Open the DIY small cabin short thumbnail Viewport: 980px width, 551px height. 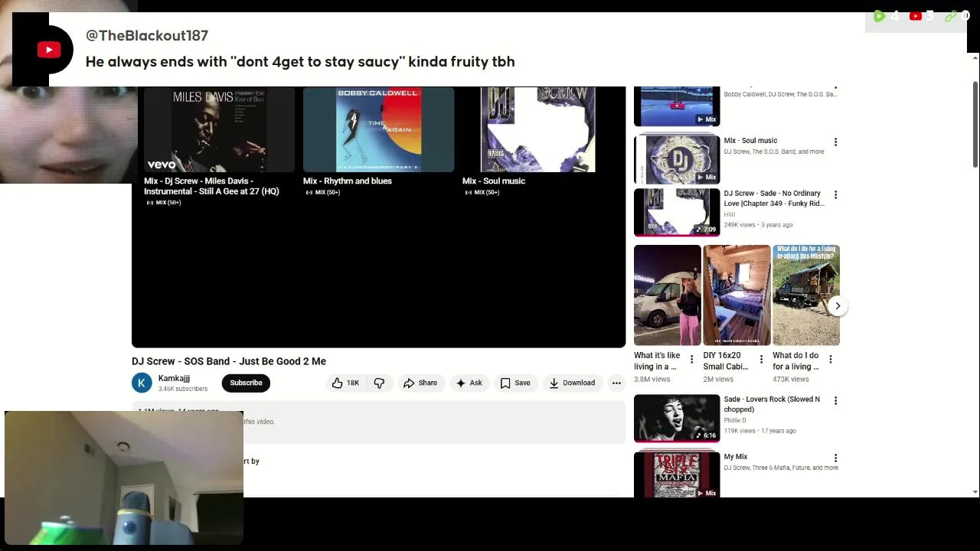click(737, 295)
